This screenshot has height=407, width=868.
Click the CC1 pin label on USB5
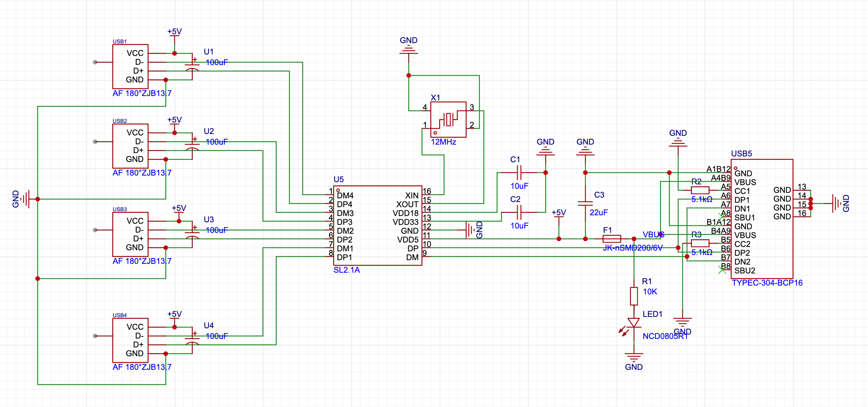(742, 191)
